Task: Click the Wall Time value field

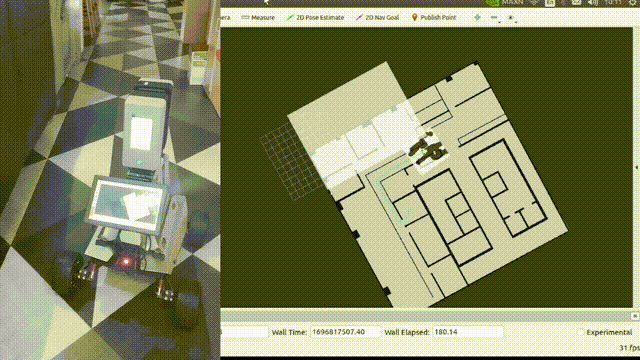Action: 345,332
